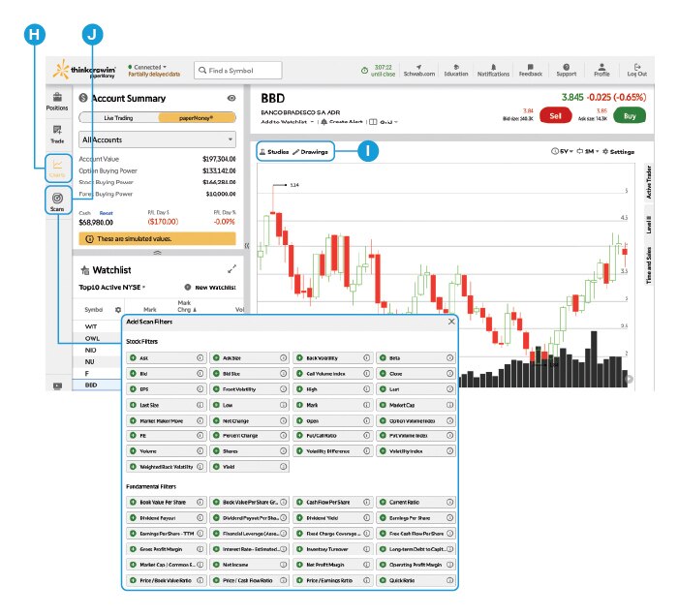
Task: Select the NIO row in watchlist
Action: 97,351
